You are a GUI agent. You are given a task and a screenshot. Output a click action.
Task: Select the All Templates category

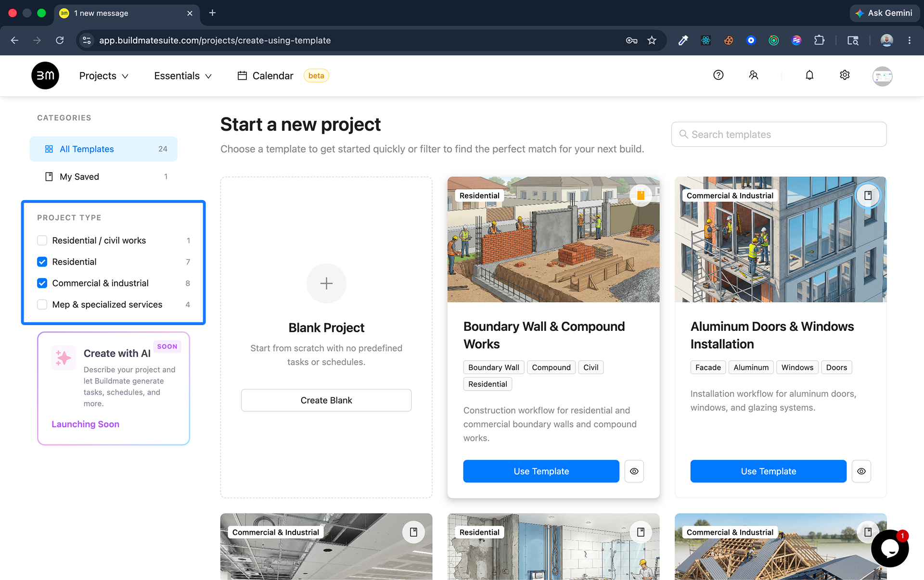(103, 149)
